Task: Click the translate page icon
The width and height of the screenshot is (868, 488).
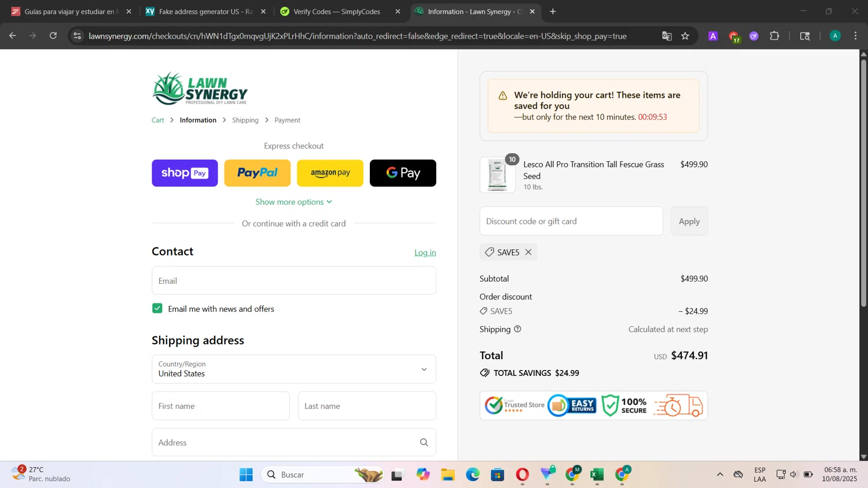Action: [x=667, y=36]
